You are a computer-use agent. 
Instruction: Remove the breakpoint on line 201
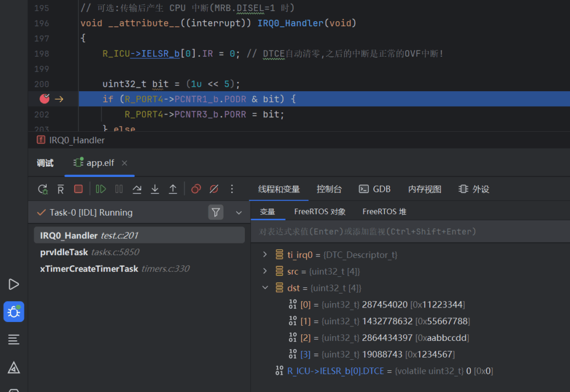pos(45,99)
